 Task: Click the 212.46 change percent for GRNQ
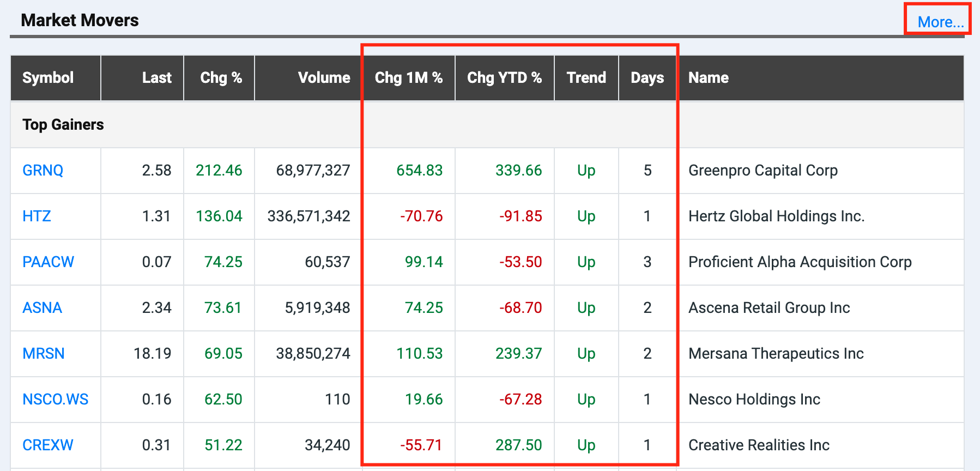pos(219,171)
